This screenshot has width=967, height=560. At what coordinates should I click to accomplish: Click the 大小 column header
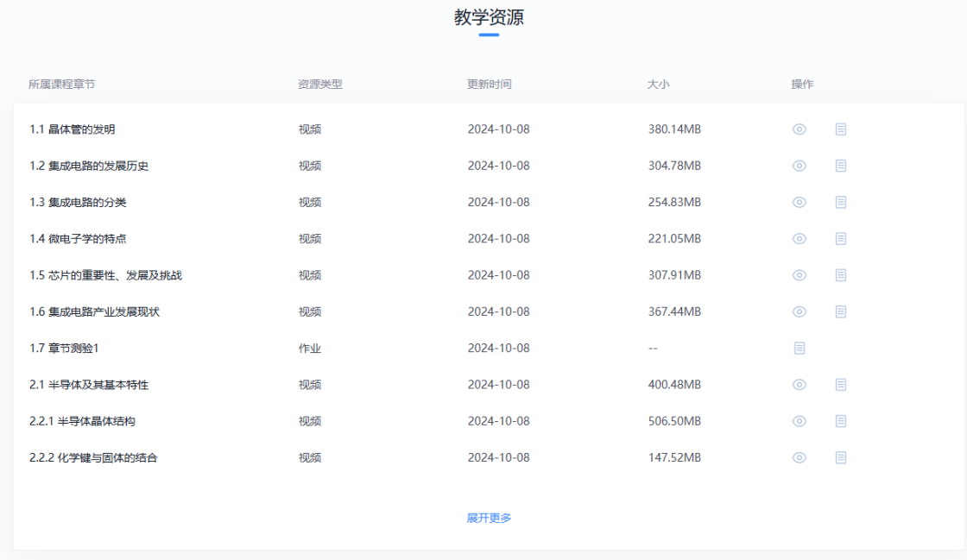click(x=658, y=85)
